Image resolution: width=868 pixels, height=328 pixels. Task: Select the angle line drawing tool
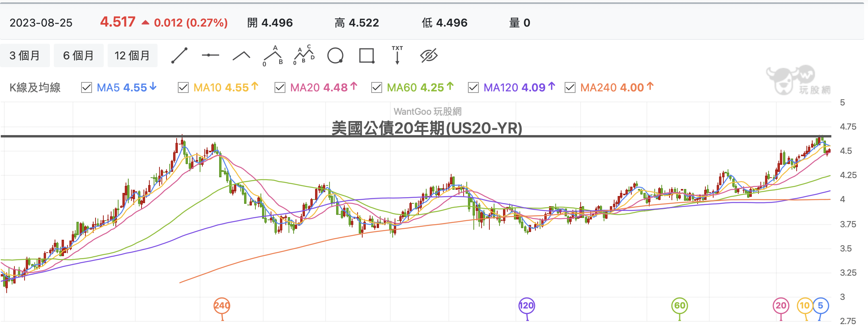tap(241, 56)
